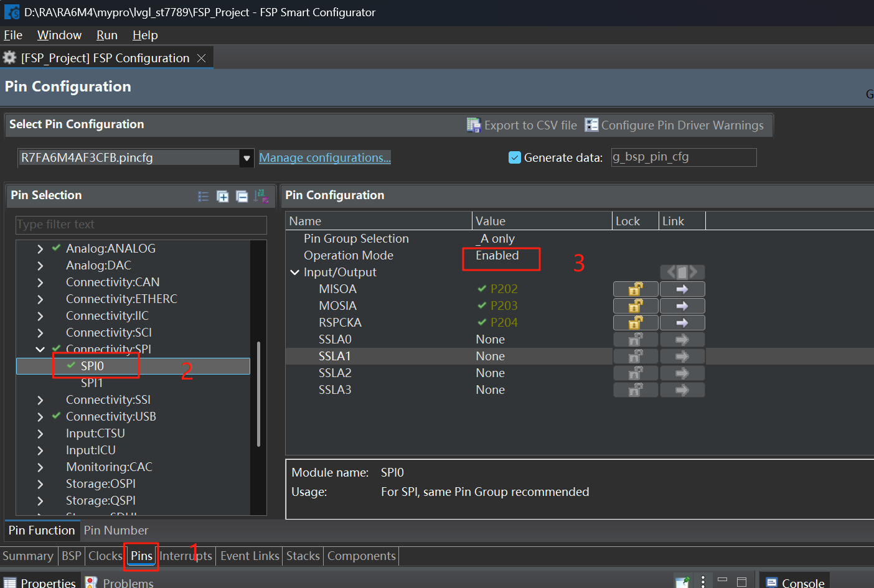Expand all tree items in Pin Selection

(222, 197)
